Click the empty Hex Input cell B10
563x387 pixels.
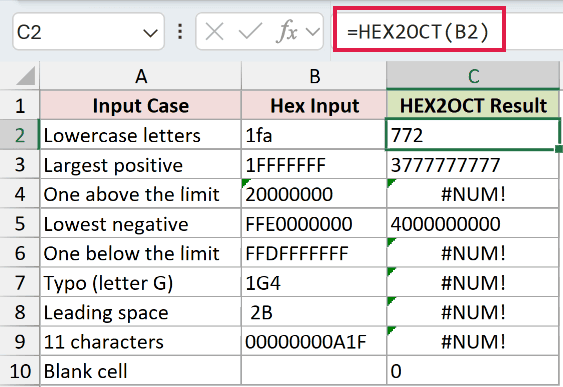[314, 371]
